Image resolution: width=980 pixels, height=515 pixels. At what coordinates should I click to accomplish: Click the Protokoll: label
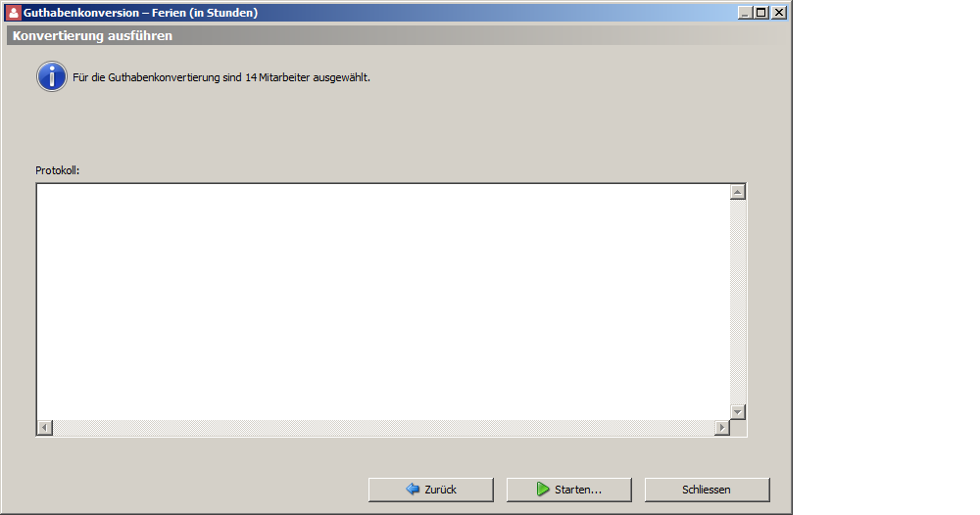tap(58, 170)
